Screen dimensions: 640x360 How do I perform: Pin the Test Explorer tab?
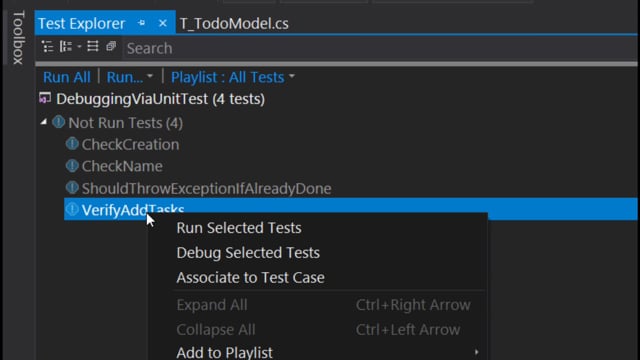coord(142,23)
